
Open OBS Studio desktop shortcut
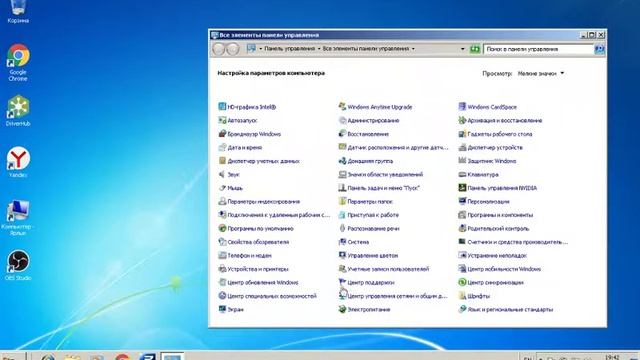click(x=18, y=265)
